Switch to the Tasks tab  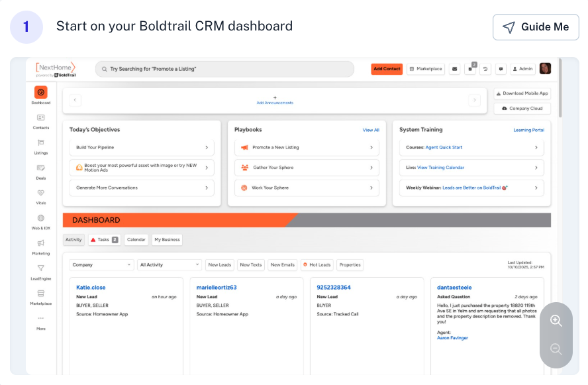pyautogui.click(x=104, y=240)
